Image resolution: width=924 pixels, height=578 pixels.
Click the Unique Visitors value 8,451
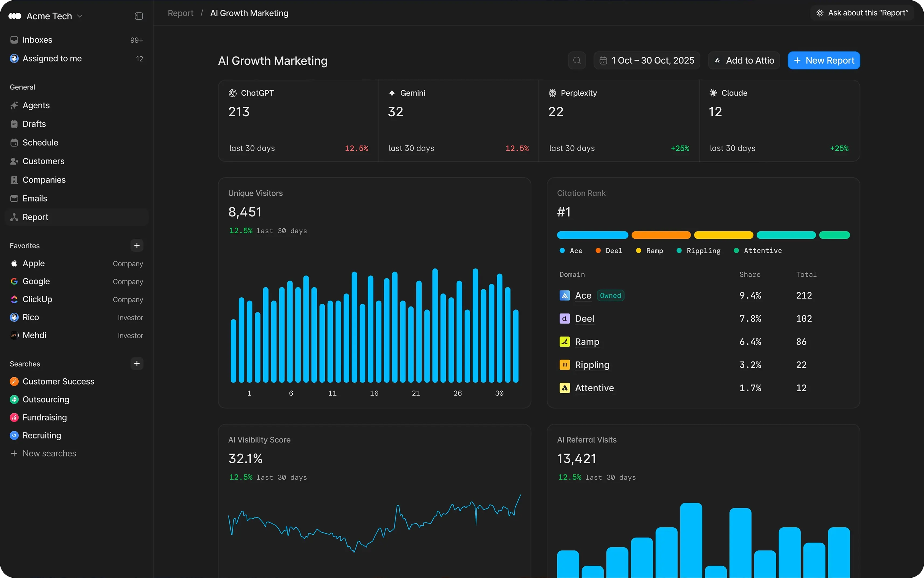pyautogui.click(x=245, y=212)
